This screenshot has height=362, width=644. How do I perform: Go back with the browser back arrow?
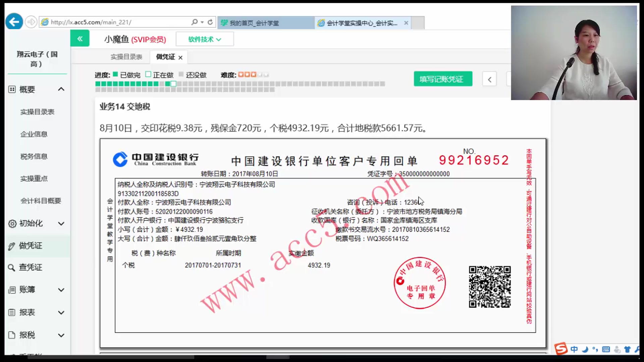pos(14,22)
